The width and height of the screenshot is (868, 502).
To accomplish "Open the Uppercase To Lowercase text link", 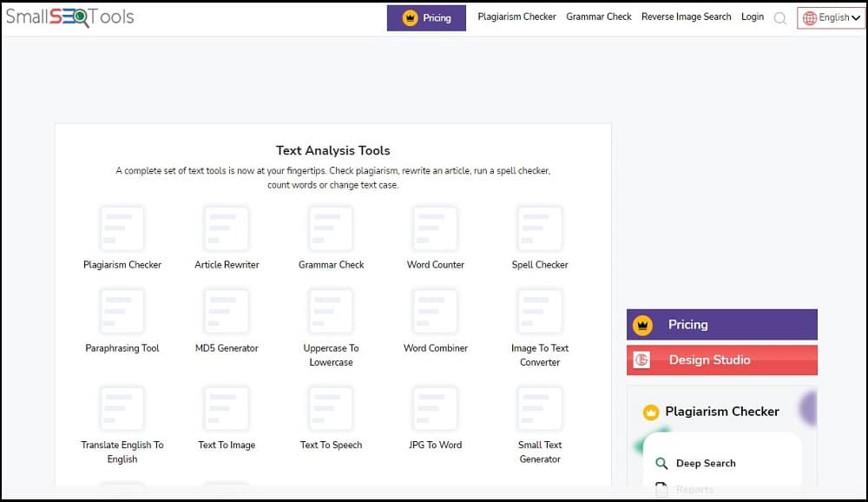I will pyautogui.click(x=331, y=355).
